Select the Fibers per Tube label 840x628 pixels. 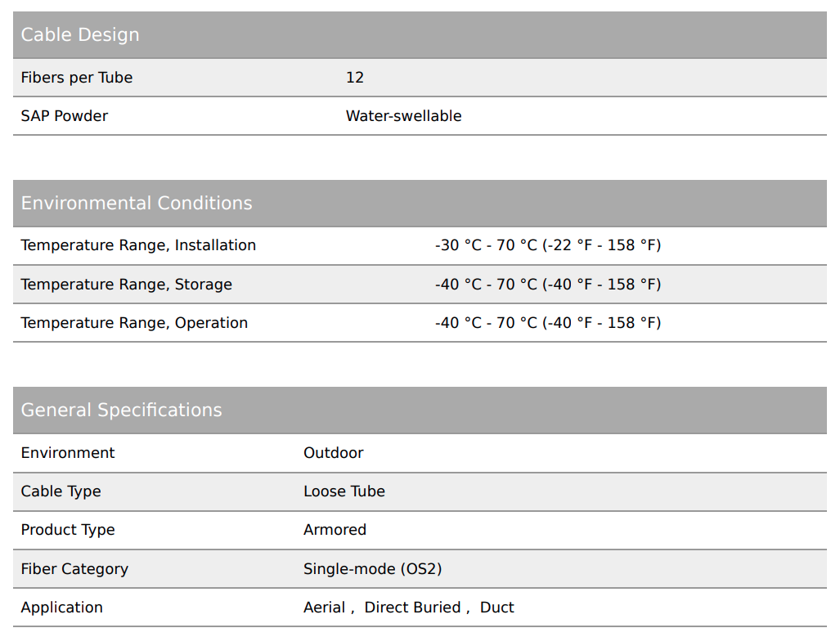[76, 78]
